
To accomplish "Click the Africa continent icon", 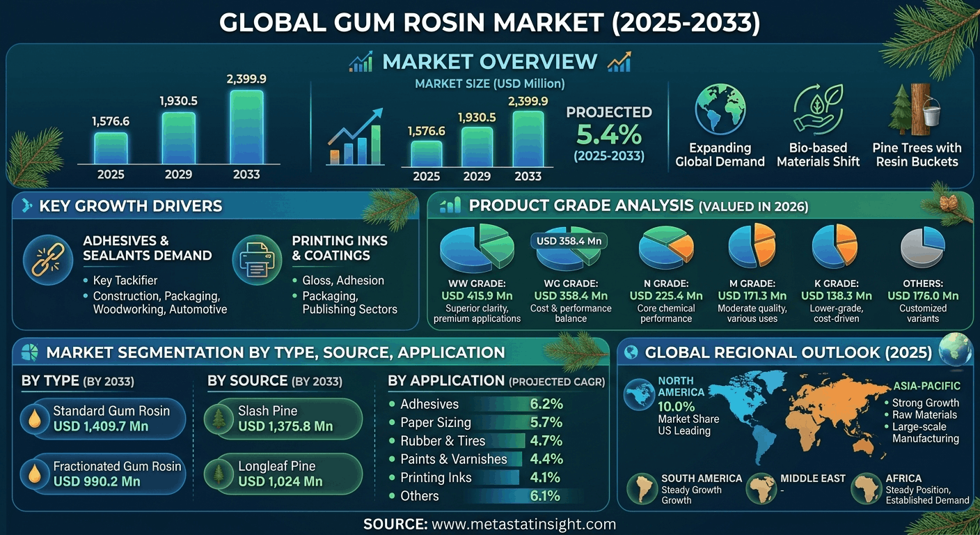I will pos(867,489).
